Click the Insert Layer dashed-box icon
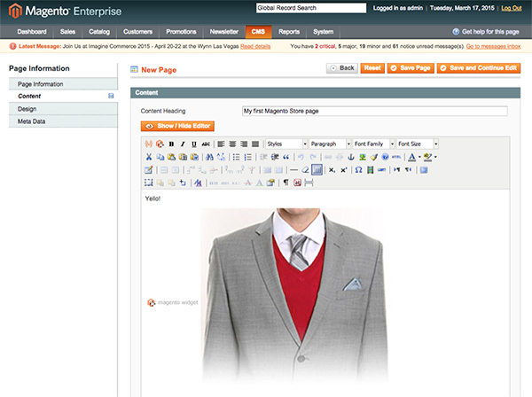 149,183
